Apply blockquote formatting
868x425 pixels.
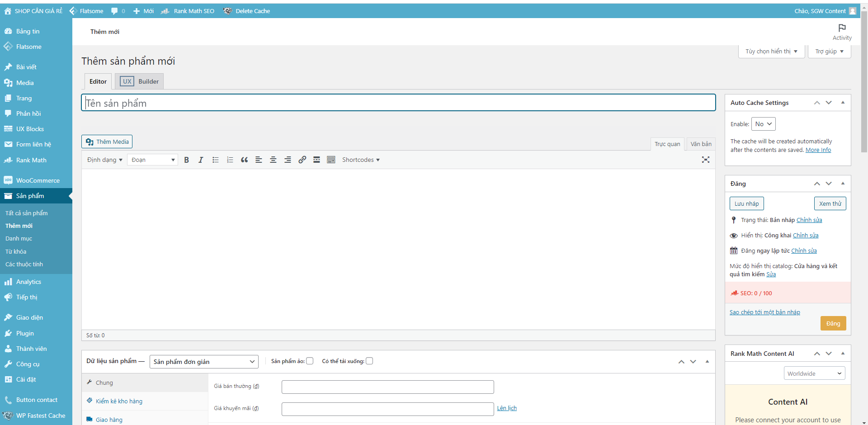point(244,160)
